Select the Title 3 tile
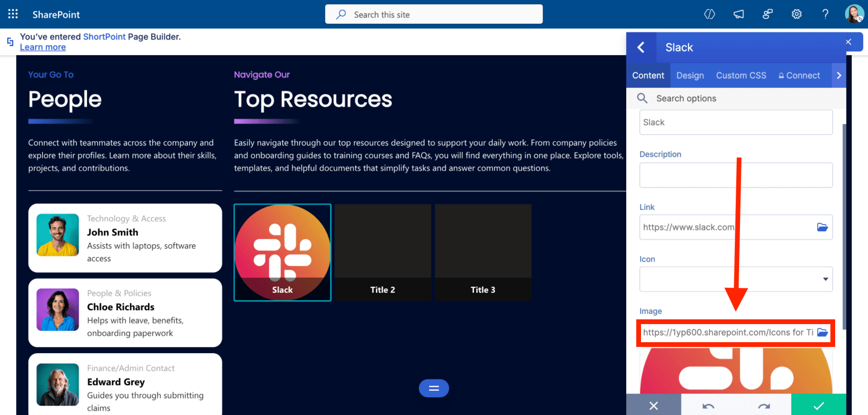Screen dimensions: 868x415 coord(483,253)
